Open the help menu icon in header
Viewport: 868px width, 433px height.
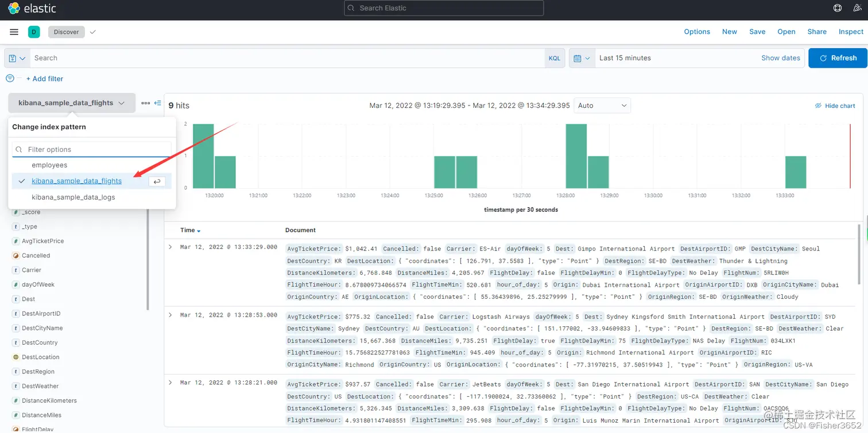pyautogui.click(x=838, y=8)
